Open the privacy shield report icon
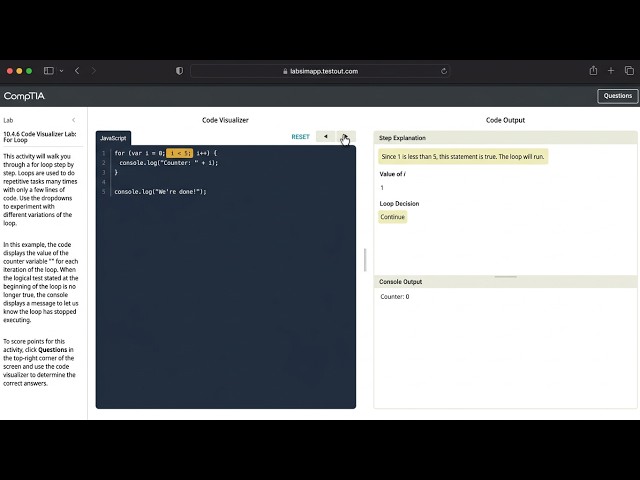Screen dimensions: 640x480 point(179,71)
